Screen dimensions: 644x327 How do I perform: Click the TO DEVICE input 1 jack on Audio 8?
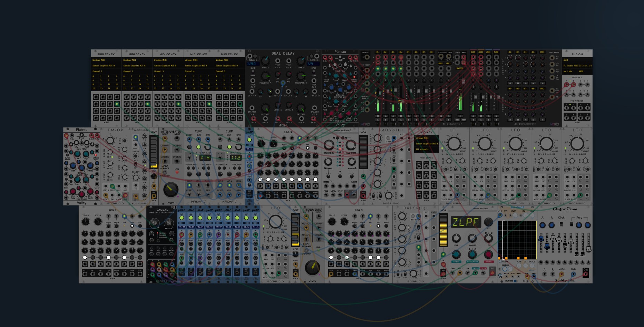(x=567, y=85)
